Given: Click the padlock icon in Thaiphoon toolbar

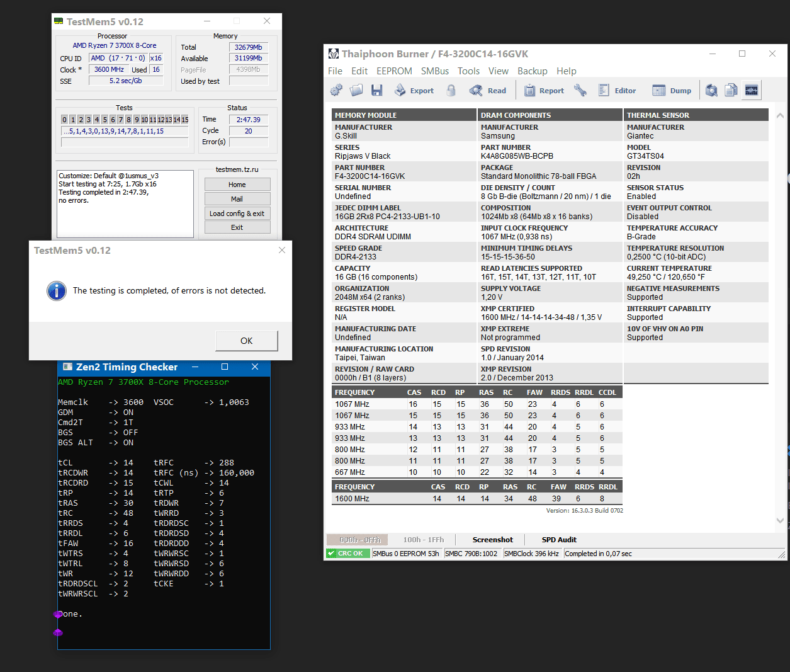Looking at the screenshot, I should 451,90.
